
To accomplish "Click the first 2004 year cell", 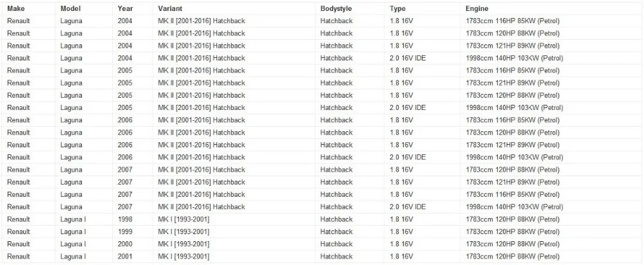I will coord(125,21).
